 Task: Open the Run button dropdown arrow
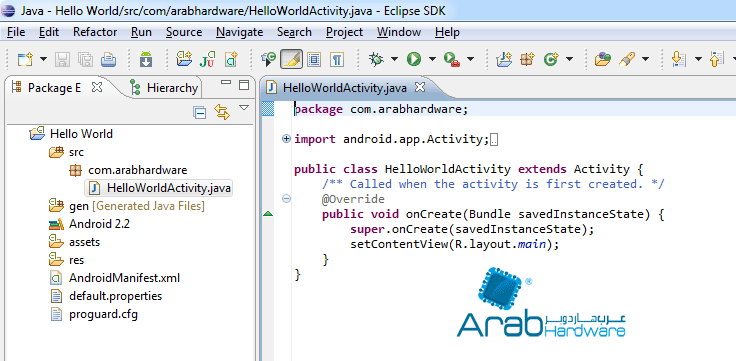click(432, 59)
